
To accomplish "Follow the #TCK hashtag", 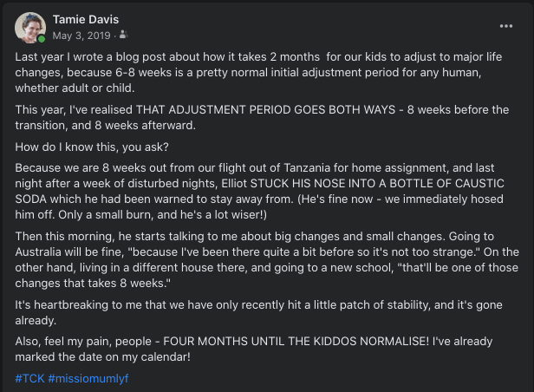I will click(x=29, y=379).
